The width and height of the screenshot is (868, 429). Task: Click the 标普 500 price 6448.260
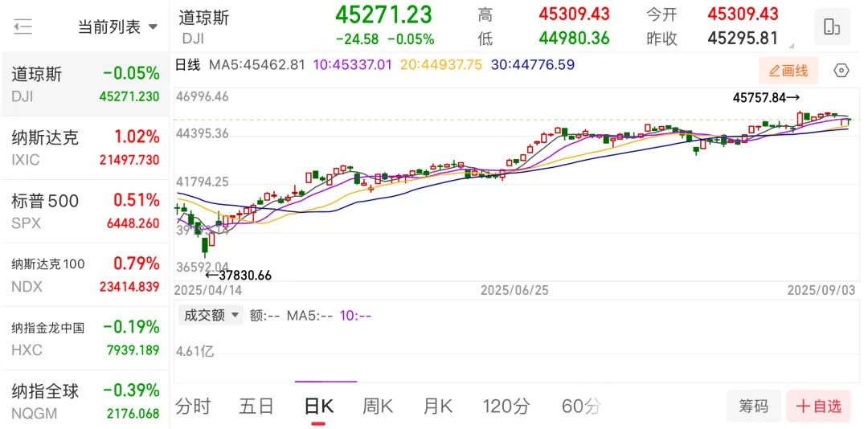tap(133, 223)
